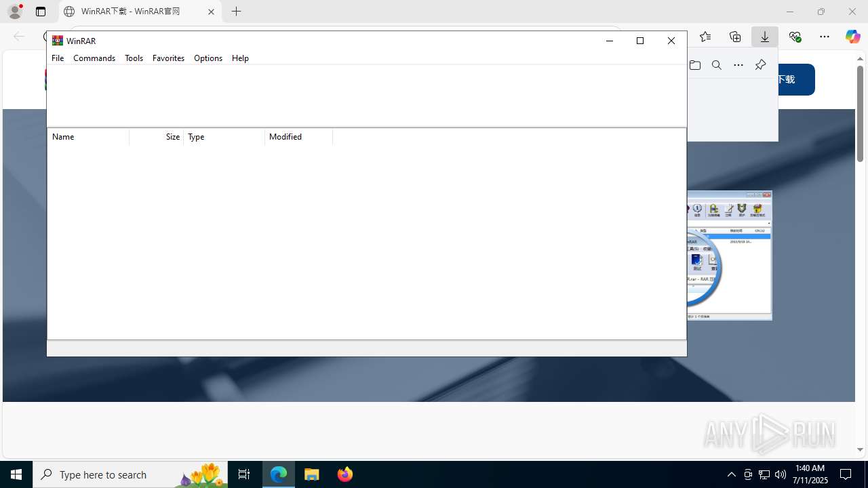Close the WinRAR下载 browser tab
The height and width of the screenshot is (488, 868).
point(211,12)
